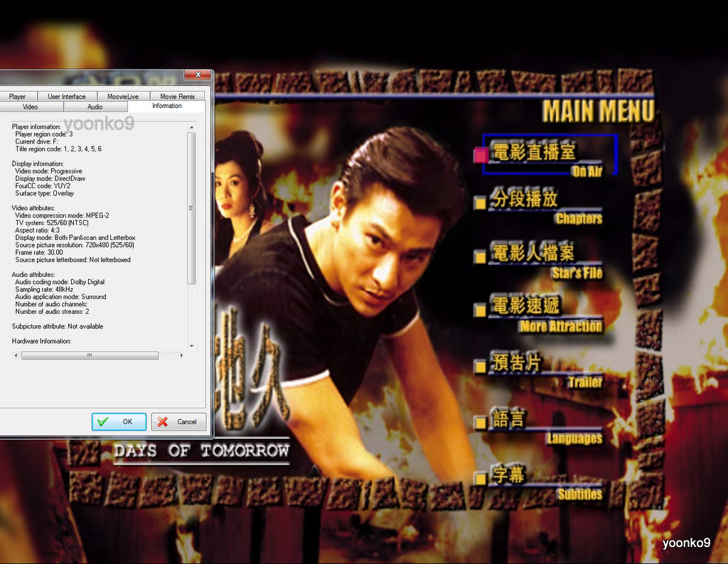
Task: Click 'Audio application mode: Surround' line
Action: pyautogui.click(x=61, y=297)
